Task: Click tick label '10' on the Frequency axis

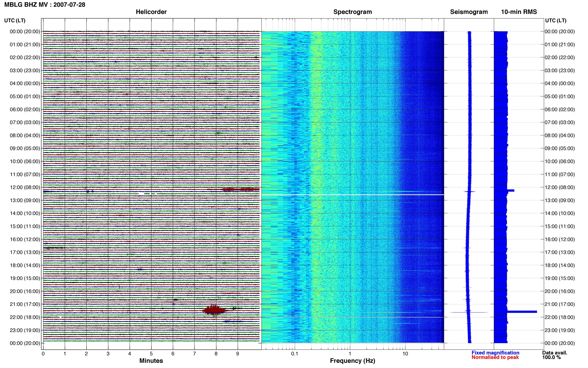Action: pos(405,354)
